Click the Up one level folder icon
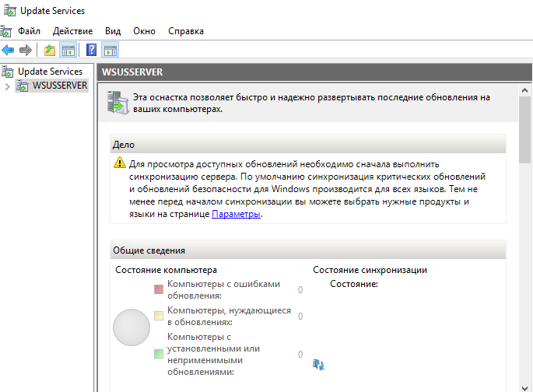 point(50,51)
